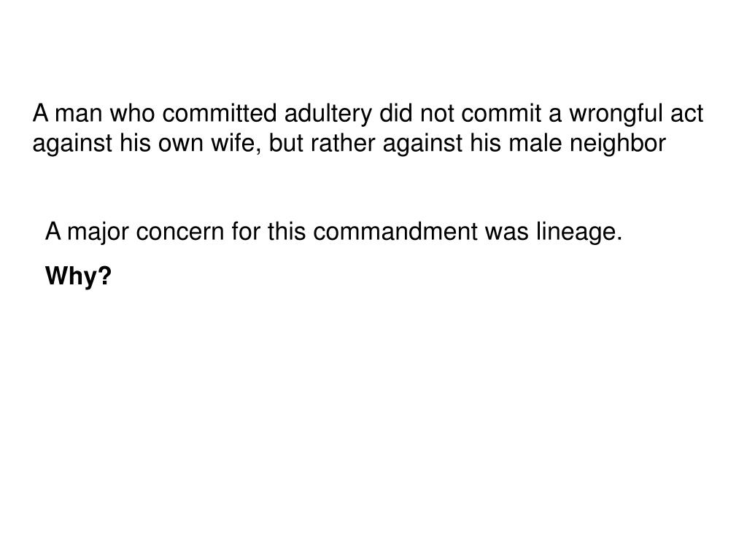Click the word 'adultery' in first line
Viewport: 747px width, 560px height.
[328, 113]
